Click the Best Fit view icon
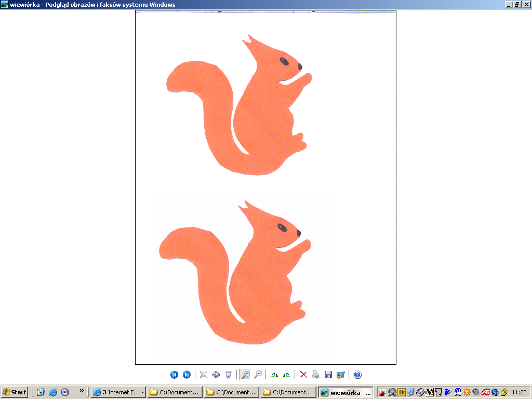The image size is (532, 399). [x=204, y=375]
